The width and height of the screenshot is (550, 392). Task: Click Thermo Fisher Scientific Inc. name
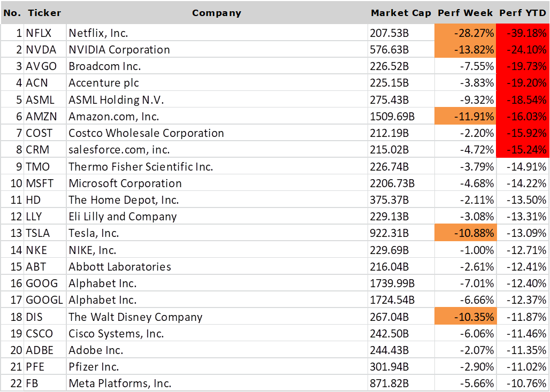click(x=141, y=166)
